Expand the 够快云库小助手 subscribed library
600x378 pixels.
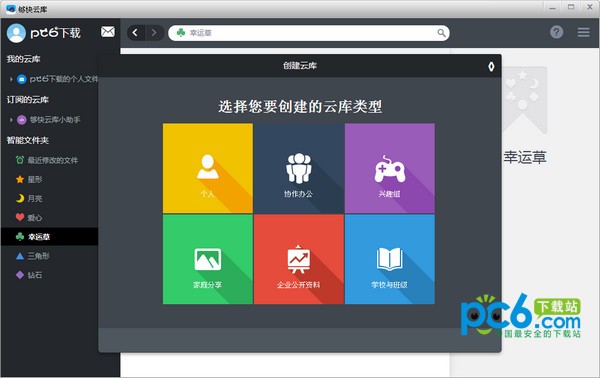click(11, 120)
